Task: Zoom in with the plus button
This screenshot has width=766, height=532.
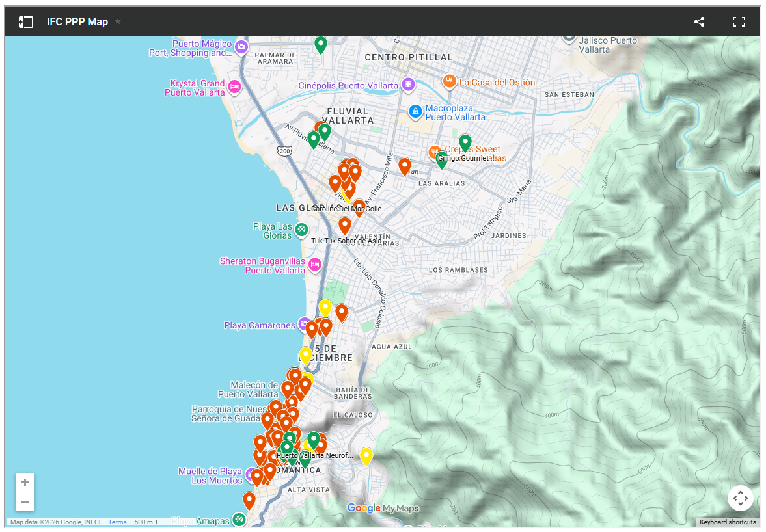Action: 25,483
